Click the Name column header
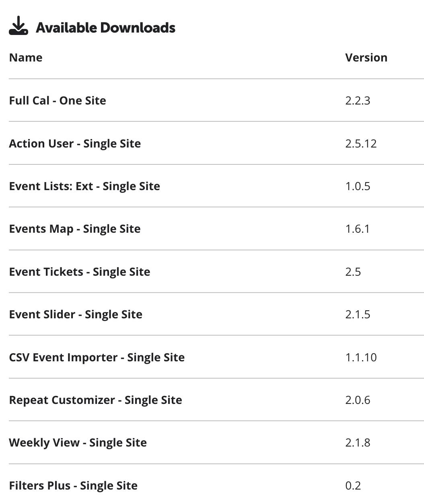The width and height of the screenshot is (424, 504). (x=26, y=57)
